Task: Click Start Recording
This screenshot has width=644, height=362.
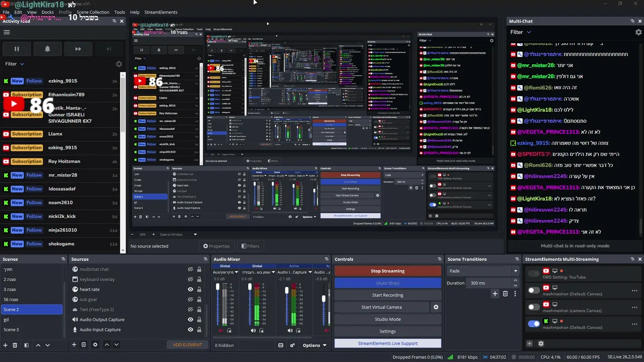Action: pyautogui.click(x=388, y=295)
